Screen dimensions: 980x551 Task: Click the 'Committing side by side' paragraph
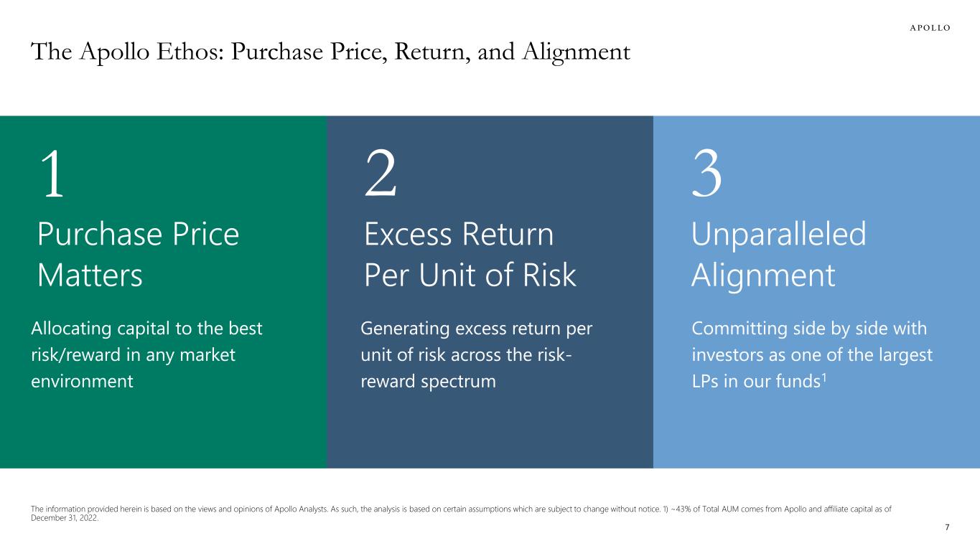(811, 354)
